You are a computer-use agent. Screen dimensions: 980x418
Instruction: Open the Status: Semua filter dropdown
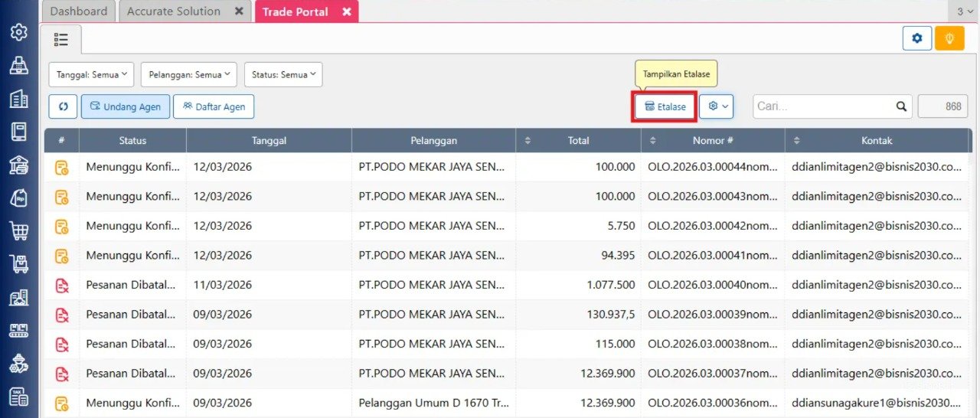pyautogui.click(x=283, y=74)
